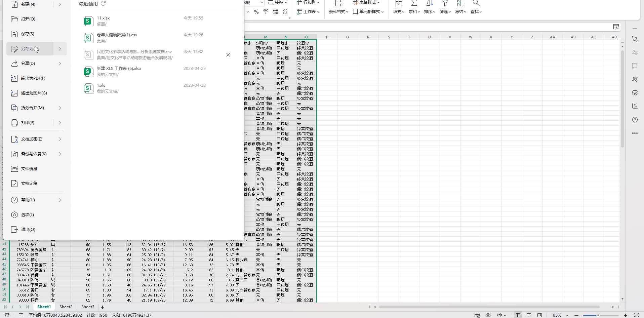Select Export to PDF (输出为PDF) menu item

coord(33,78)
